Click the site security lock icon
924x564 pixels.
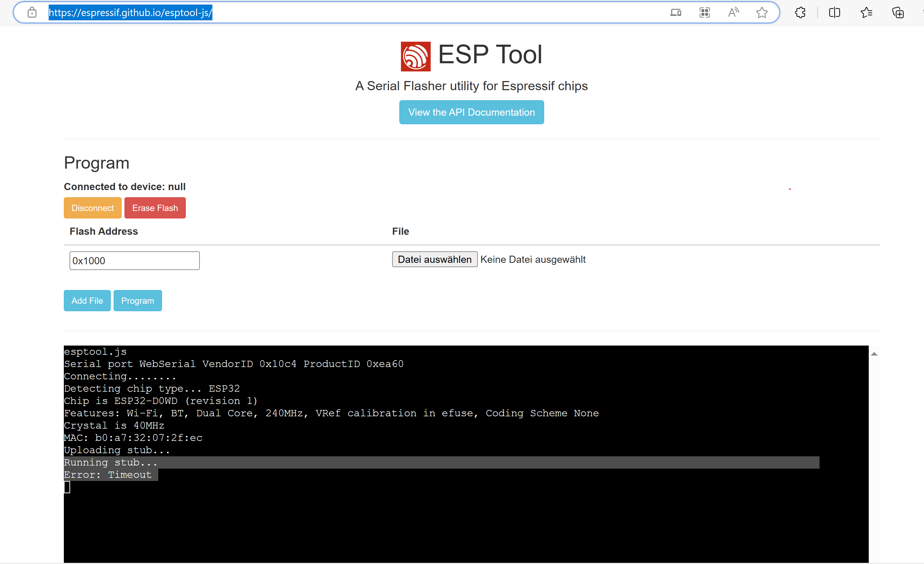pos(32,12)
